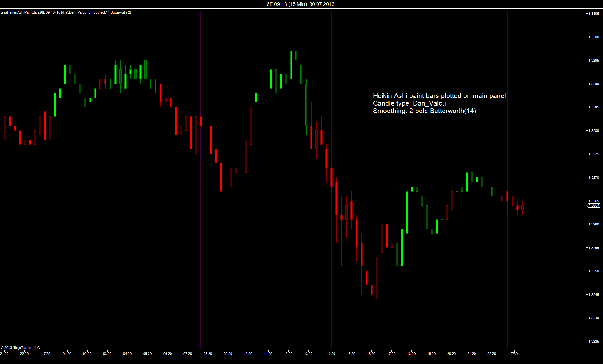This screenshot has height=364, width=603.
Task: Click the NinjaTrader, LLC copyright text
Action: tap(20, 348)
